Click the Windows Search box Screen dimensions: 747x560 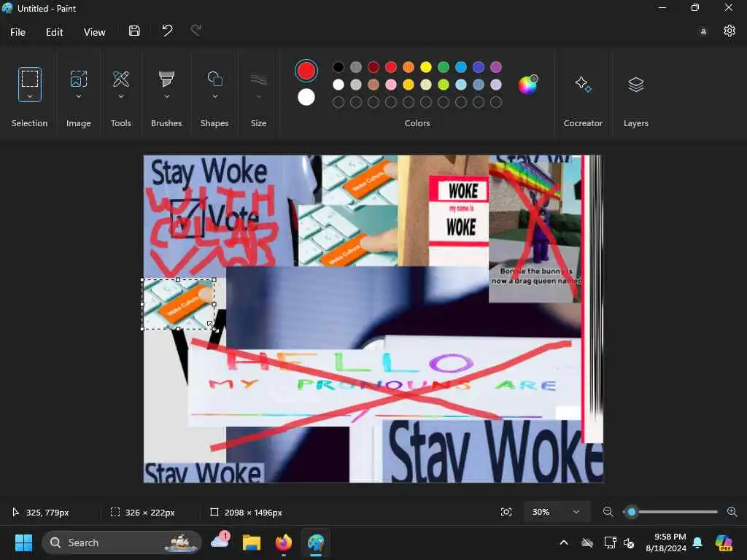(x=122, y=542)
